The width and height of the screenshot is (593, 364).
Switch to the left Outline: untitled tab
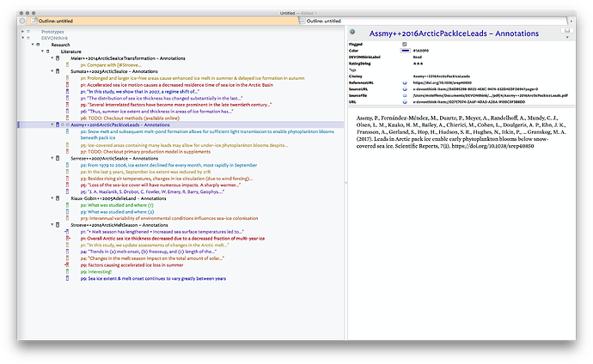coord(164,21)
